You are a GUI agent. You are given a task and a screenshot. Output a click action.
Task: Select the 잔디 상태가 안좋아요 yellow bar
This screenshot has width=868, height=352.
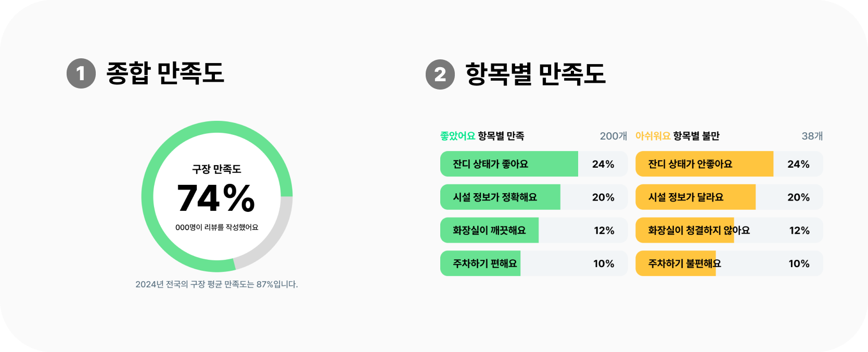point(729,164)
